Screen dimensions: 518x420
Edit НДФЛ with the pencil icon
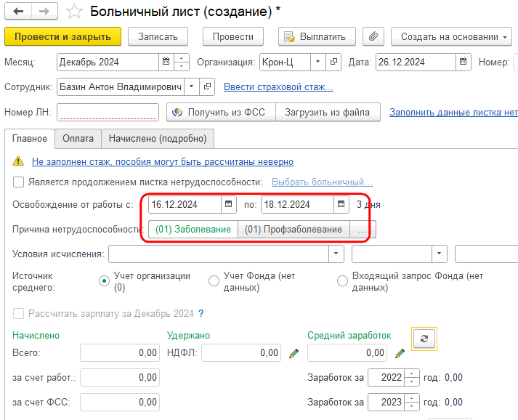[x=294, y=353]
